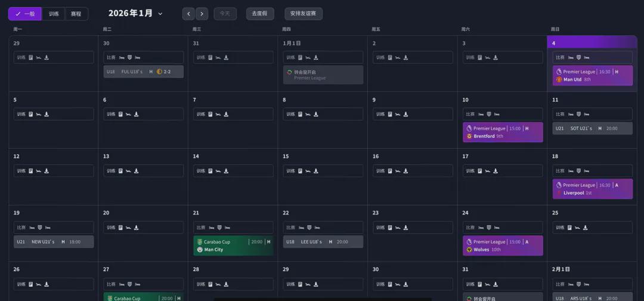Switch to the 训练 tab

click(x=54, y=14)
